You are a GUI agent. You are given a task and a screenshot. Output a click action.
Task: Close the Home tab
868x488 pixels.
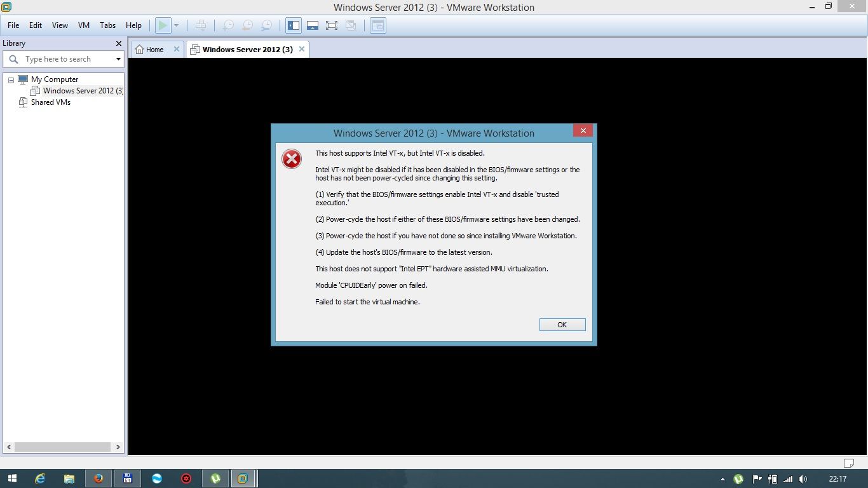(177, 49)
